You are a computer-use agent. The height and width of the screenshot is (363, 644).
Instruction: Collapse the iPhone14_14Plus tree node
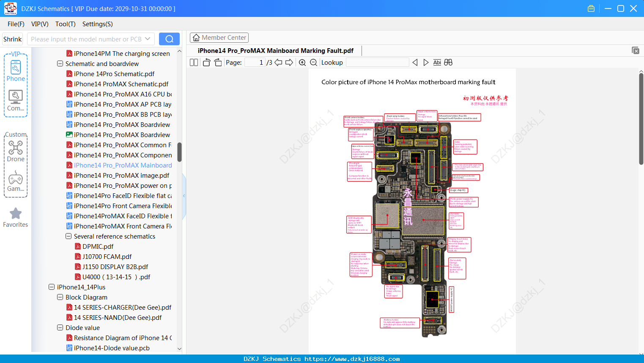pyautogui.click(x=51, y=287)
